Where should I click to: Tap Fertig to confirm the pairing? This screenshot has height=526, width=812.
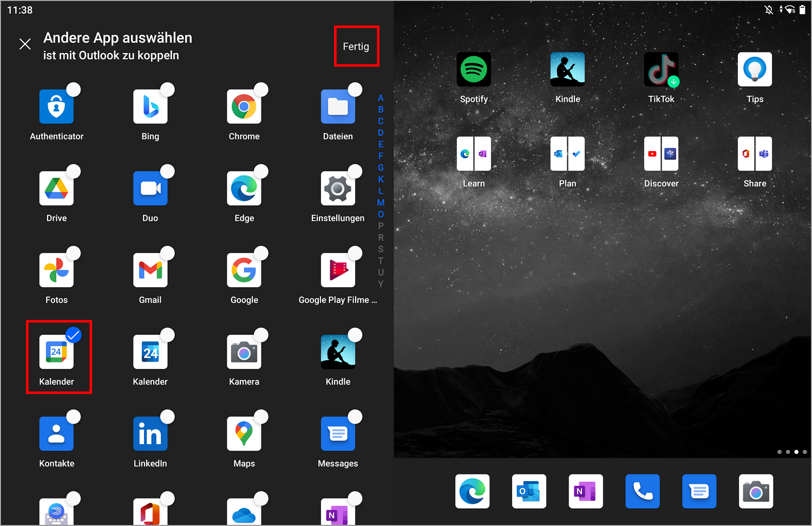pos(356,47)
